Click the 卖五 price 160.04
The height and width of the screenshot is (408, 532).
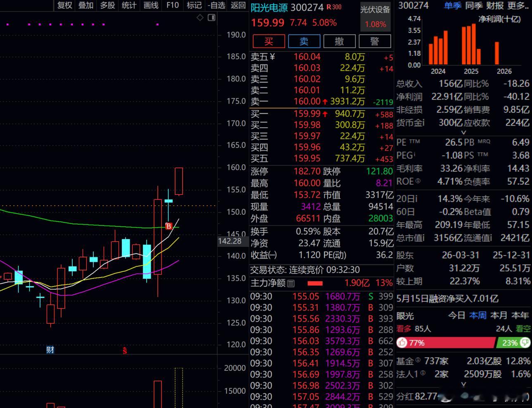click(x=307, y=57)
